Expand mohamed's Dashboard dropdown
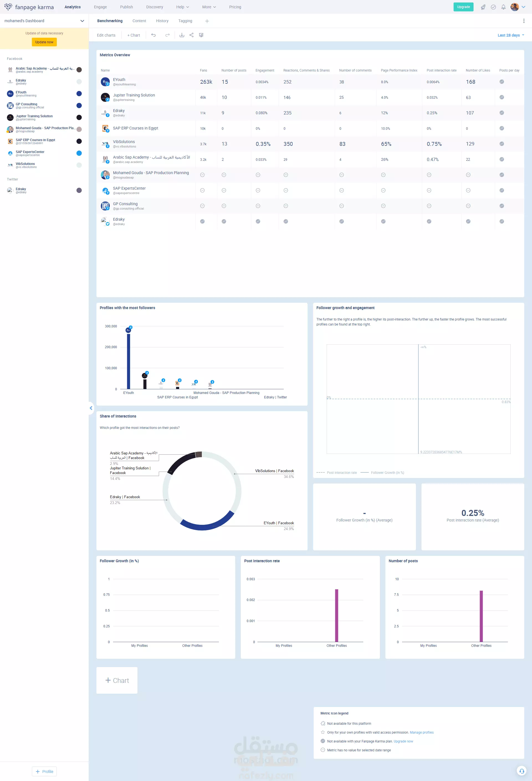This screenshot has width=532, height=781. pyautogui.click(x=44, y=21)
